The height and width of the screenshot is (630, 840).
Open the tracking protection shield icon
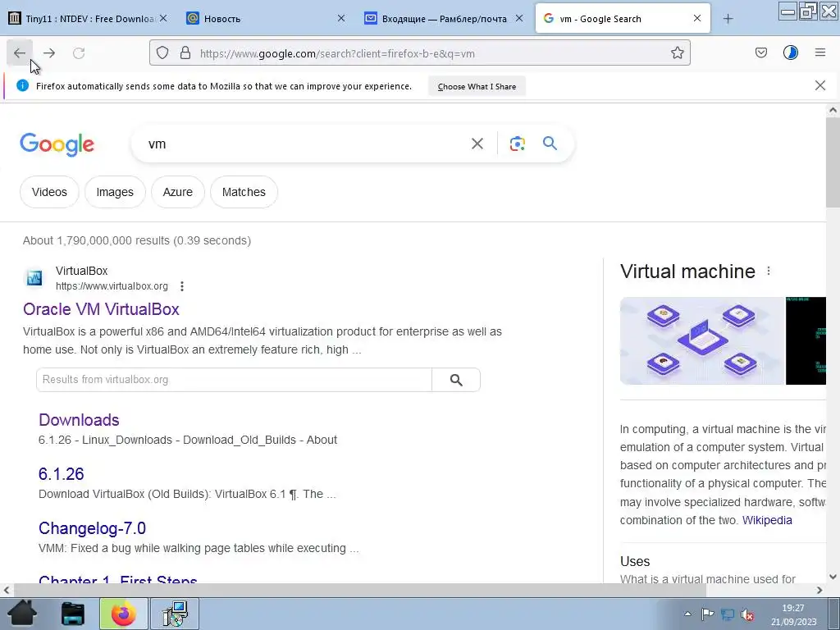[162, 53]
